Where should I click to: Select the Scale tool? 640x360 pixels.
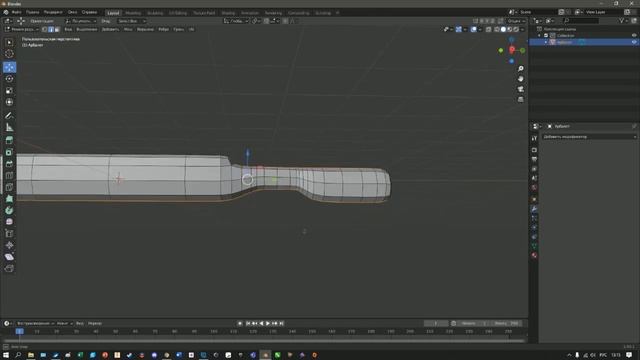point(9,91)
